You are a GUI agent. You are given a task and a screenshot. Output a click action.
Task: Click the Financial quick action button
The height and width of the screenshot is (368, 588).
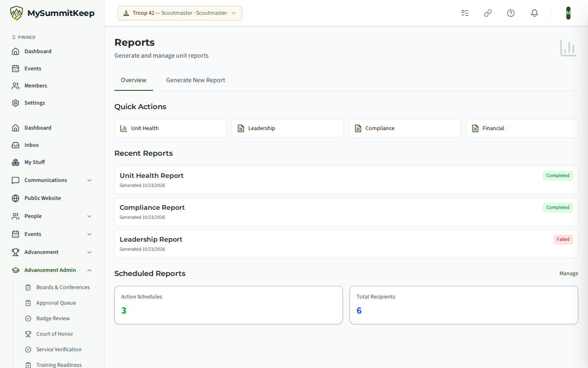(x=522, y=128)
